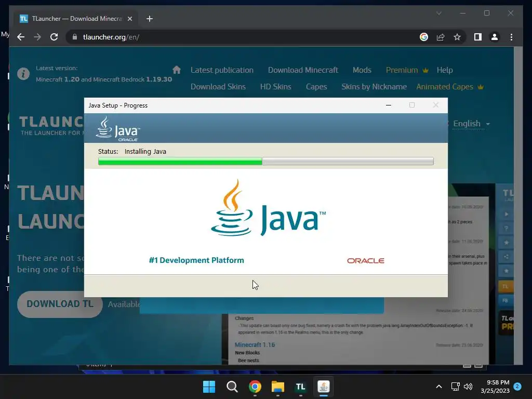Click the Oracle logo in Java Setup
The width and height of the screenshot is (532, 399).
tap(365, 261)
